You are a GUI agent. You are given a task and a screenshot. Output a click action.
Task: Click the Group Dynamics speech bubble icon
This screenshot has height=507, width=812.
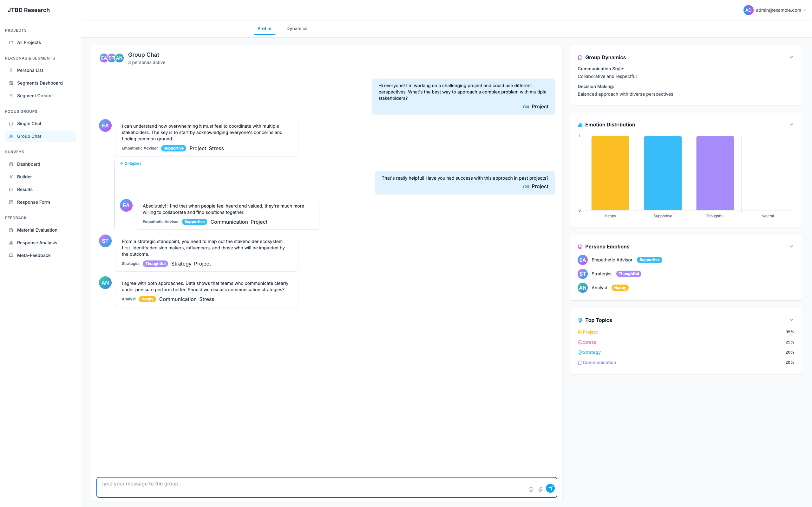580,57
